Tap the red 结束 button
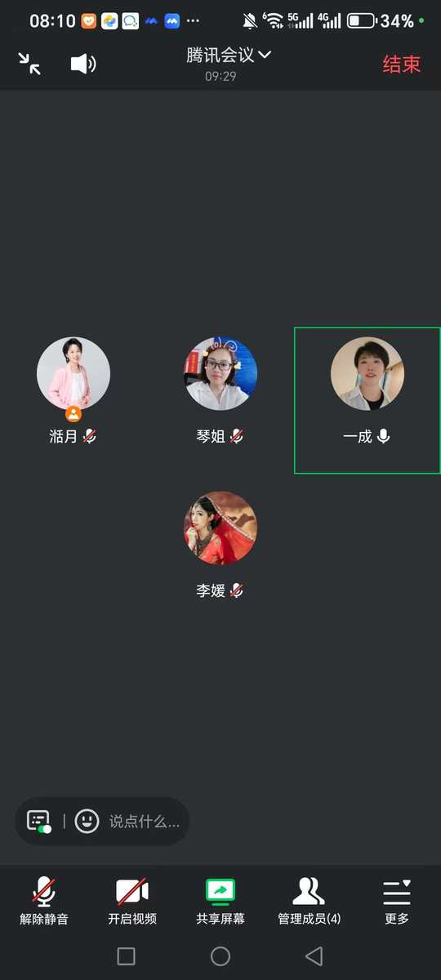 click(402, 65)
